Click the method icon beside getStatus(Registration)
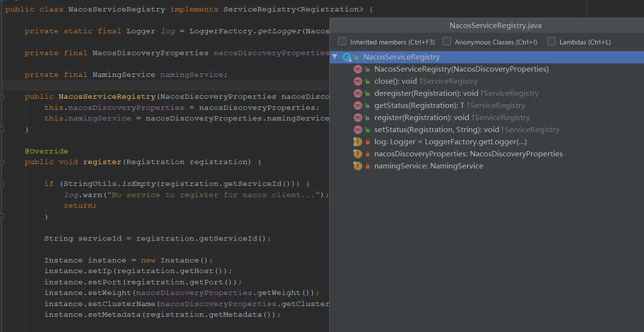The image size is (644, 332). 357,106
